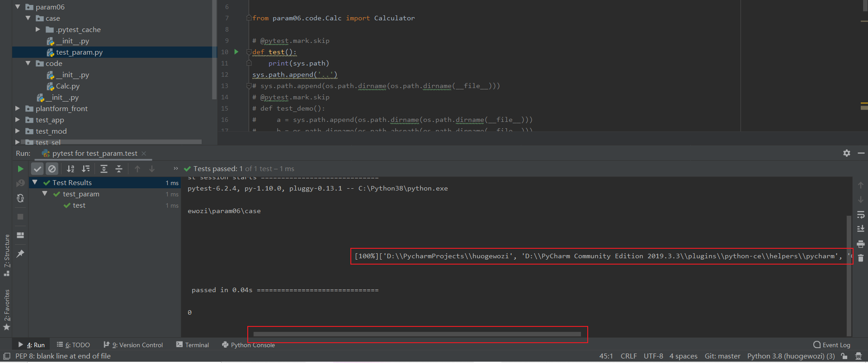
Task: Collapse test_param result node
Action: coord(45,194)
